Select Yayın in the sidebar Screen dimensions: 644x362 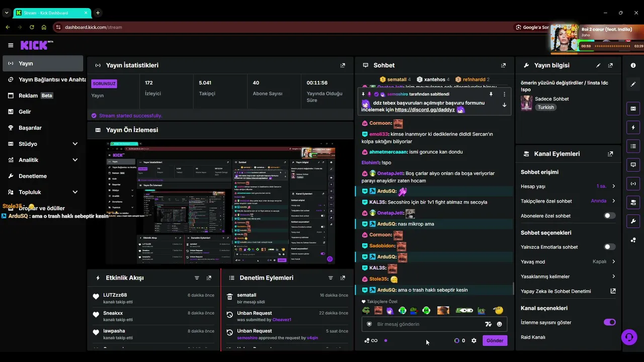point(43,63)
